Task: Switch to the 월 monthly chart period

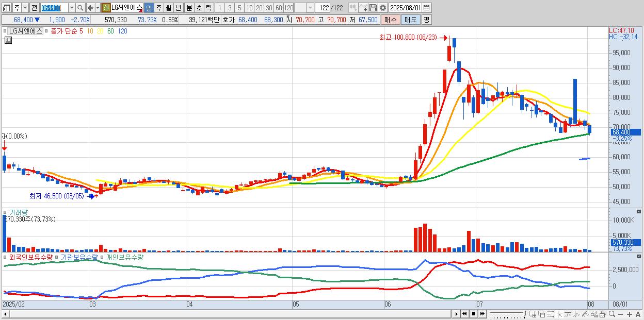Action: point(168,8)
